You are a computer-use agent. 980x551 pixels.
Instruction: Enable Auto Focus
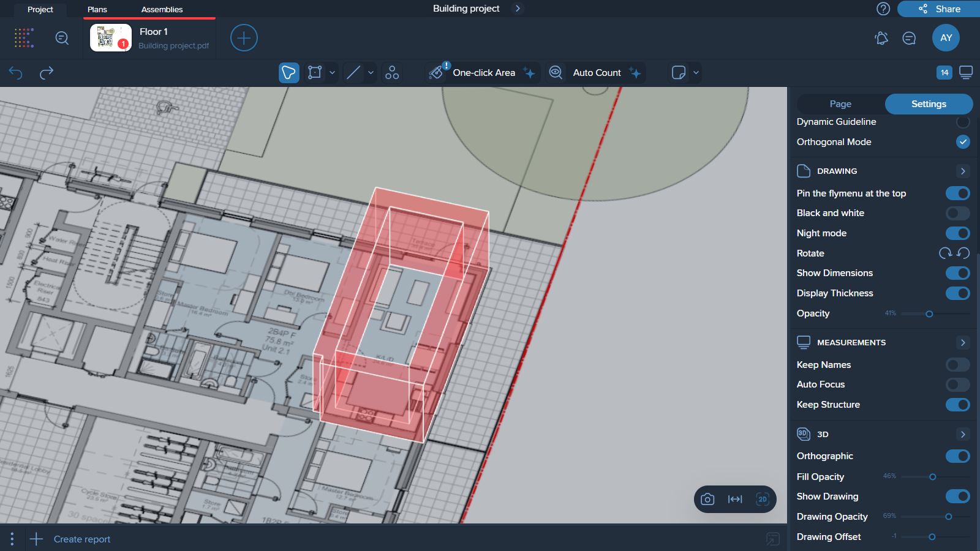(x=958, y=384)
